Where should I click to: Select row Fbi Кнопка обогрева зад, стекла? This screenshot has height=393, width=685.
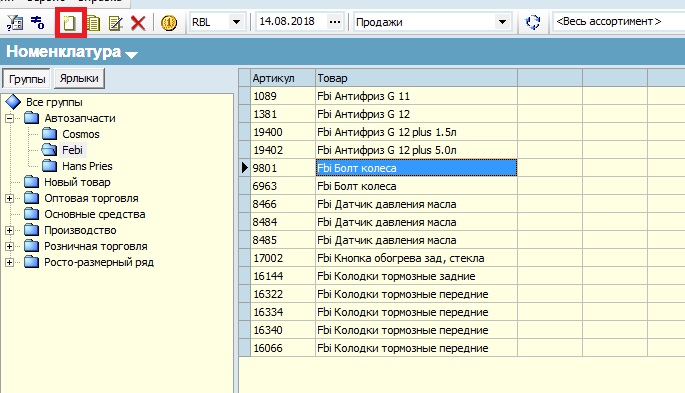click(x=416, y=258)
